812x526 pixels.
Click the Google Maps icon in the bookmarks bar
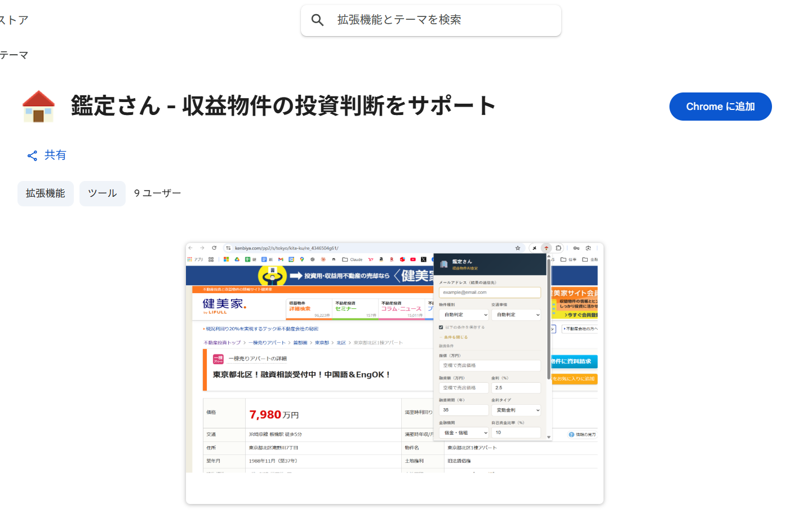[x=301, y=259]
